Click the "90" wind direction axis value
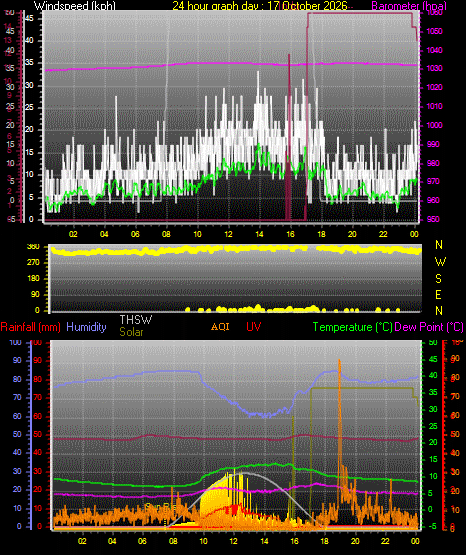 coord(36,294)
